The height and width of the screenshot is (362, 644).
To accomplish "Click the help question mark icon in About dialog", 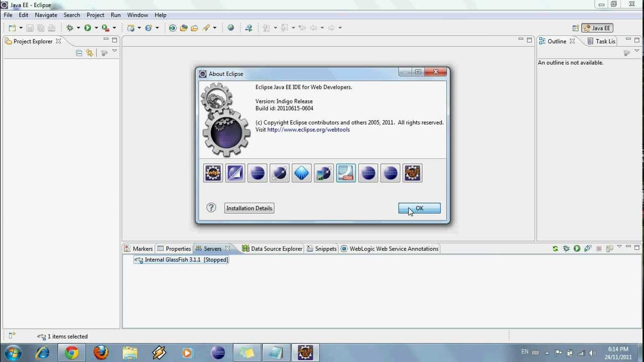I will 211,208.
